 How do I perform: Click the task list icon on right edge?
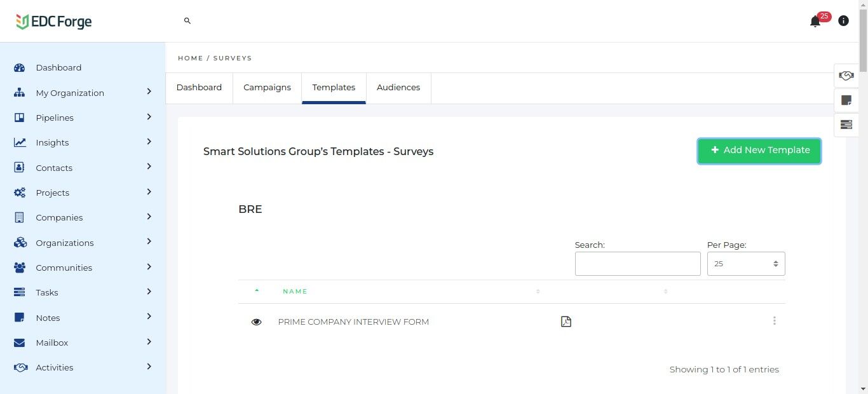pos(846,125)
